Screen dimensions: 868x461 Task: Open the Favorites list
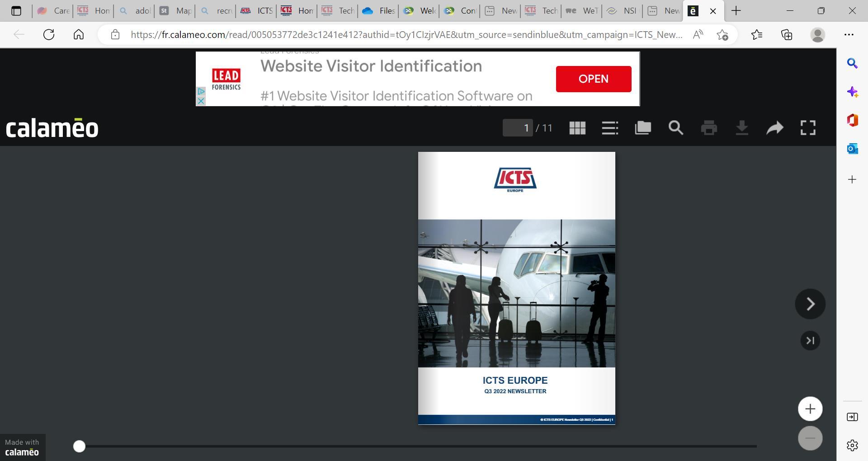click(x=757, y=35)
